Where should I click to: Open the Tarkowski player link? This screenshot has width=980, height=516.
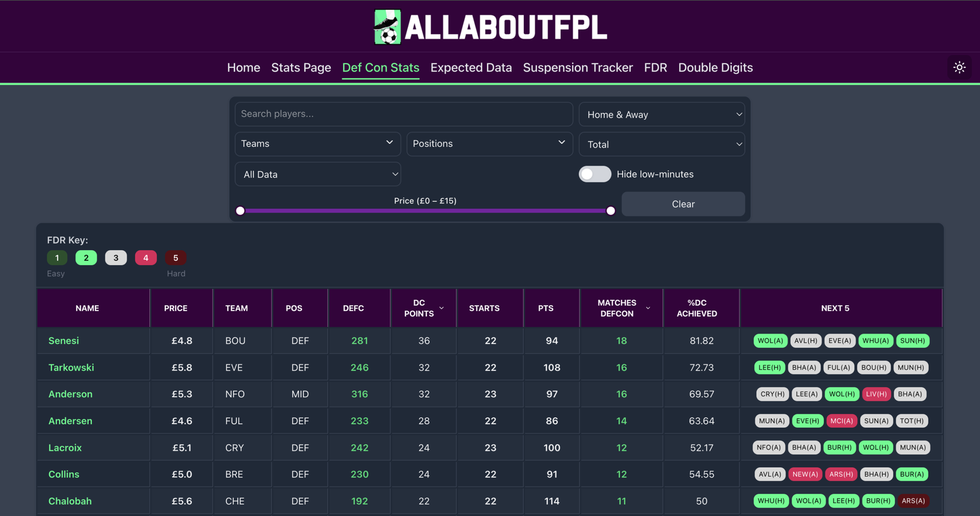pos(71,367)
